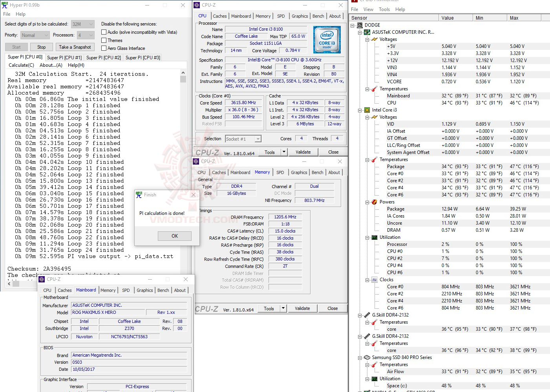550x392 pixels.
Task: Click OK in the Finish dialog
Action: tap(175, 236)
